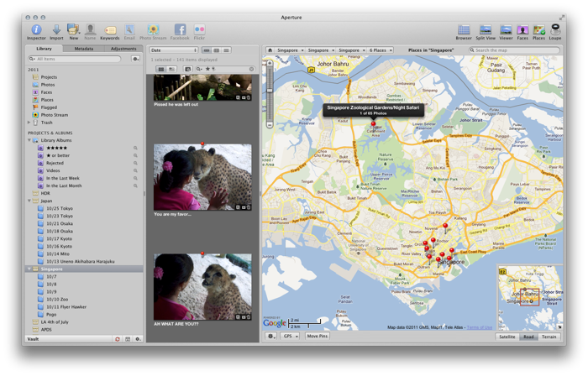The image size is (588, 376).
Task: Open the map action gear menu
Action: tap(270, 337)
